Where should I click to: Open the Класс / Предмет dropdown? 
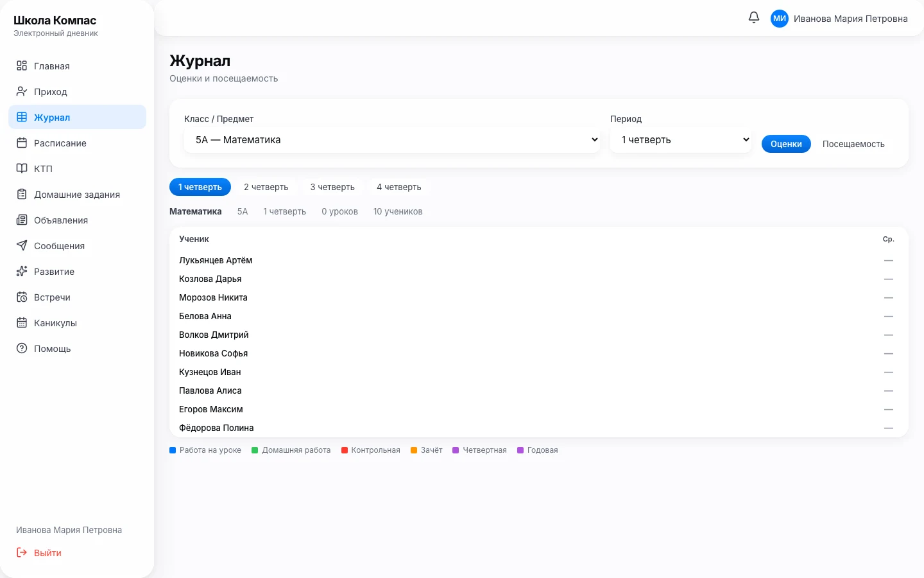pos(392,140)
